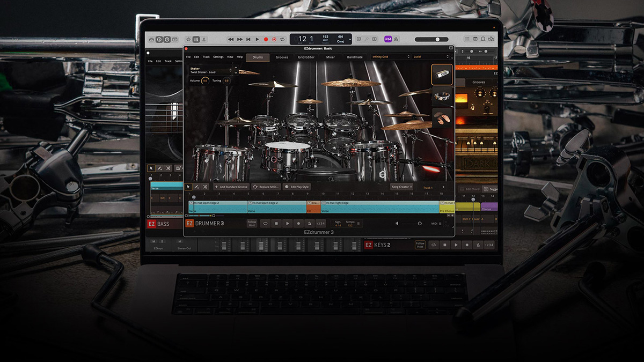
Task: Select the shaker percussion thumbnail
Action: click(x=442, y=75)
